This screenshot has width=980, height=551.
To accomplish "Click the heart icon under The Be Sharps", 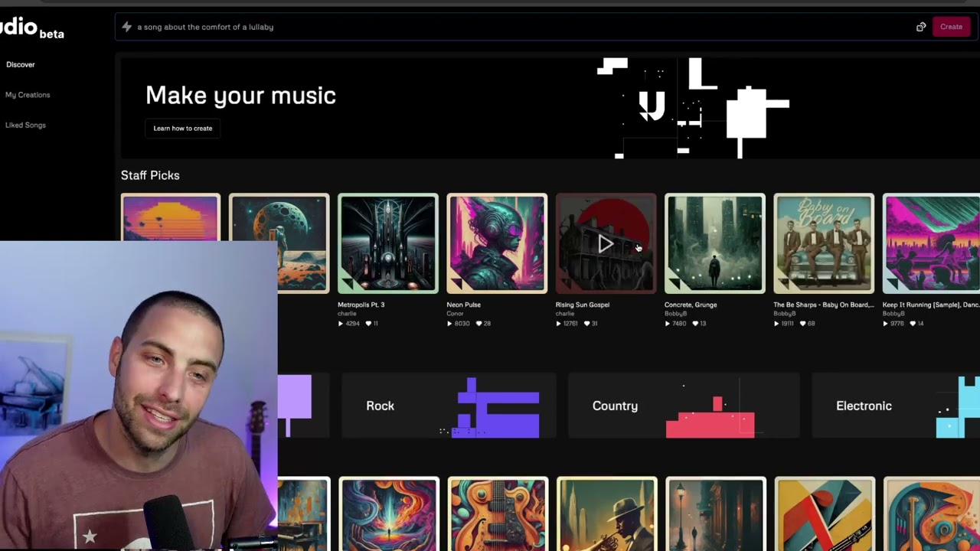I will point(805,324).
